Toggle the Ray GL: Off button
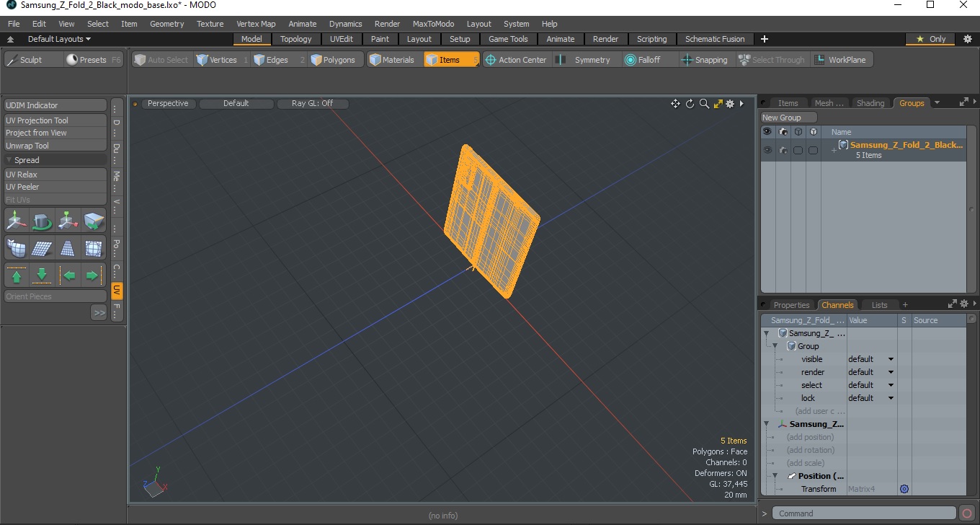980x525 pixels. [x=313, y=104]
